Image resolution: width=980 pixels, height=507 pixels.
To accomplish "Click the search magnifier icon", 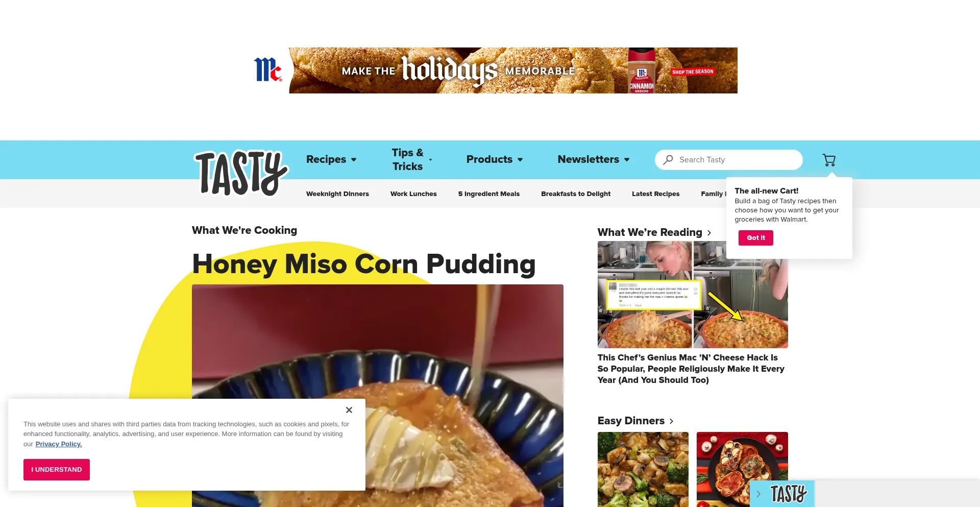I will (x=668, y=160).
